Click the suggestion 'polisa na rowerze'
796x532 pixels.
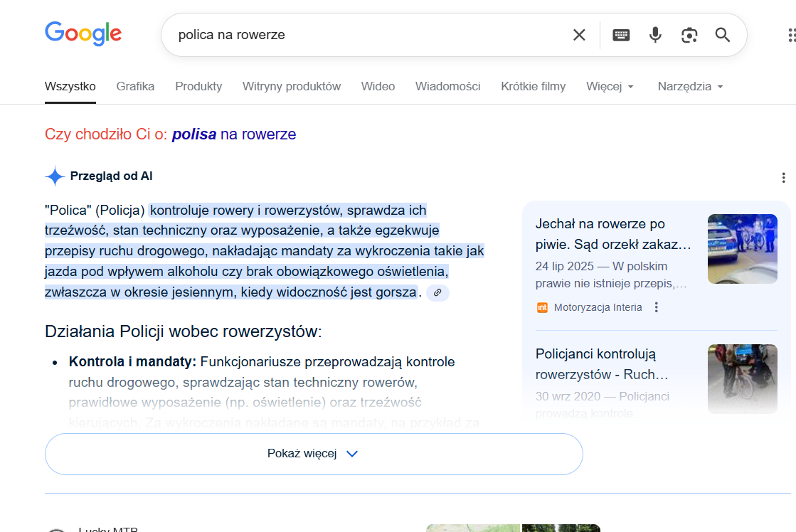pos(233,134)
